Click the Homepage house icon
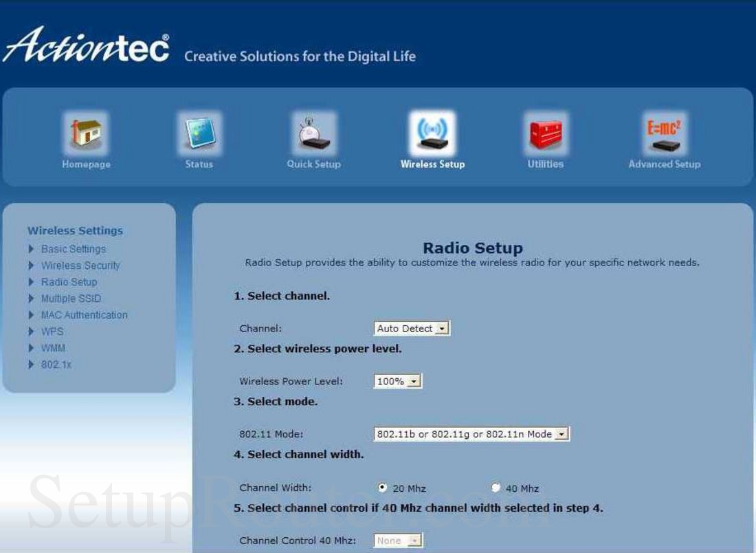This screenshot has height=553, width=756. click(85, 132)
